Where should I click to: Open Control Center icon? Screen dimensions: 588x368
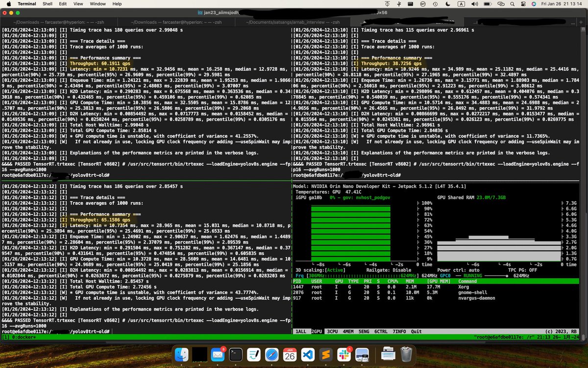click(x=524, y=3)
